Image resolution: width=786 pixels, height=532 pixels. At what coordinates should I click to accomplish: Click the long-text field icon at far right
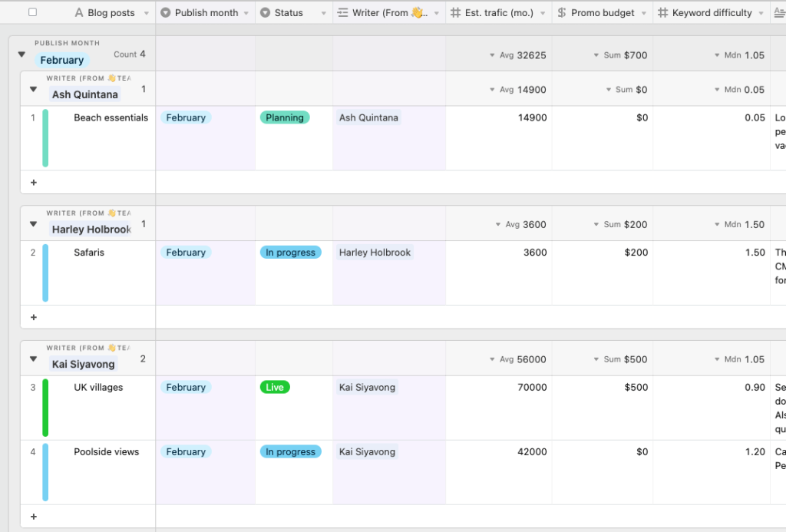click(x=778, y=12)
